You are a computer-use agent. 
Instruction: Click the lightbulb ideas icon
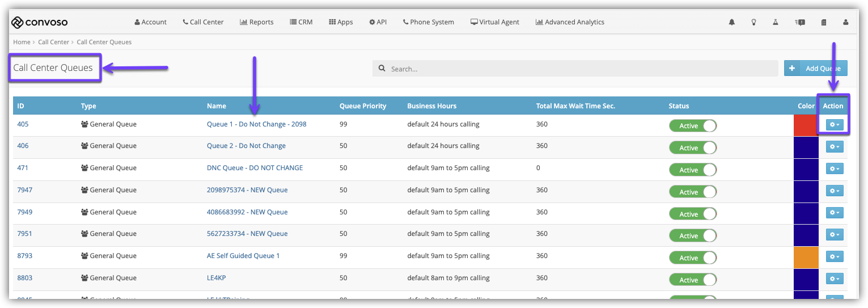[753, 22]
